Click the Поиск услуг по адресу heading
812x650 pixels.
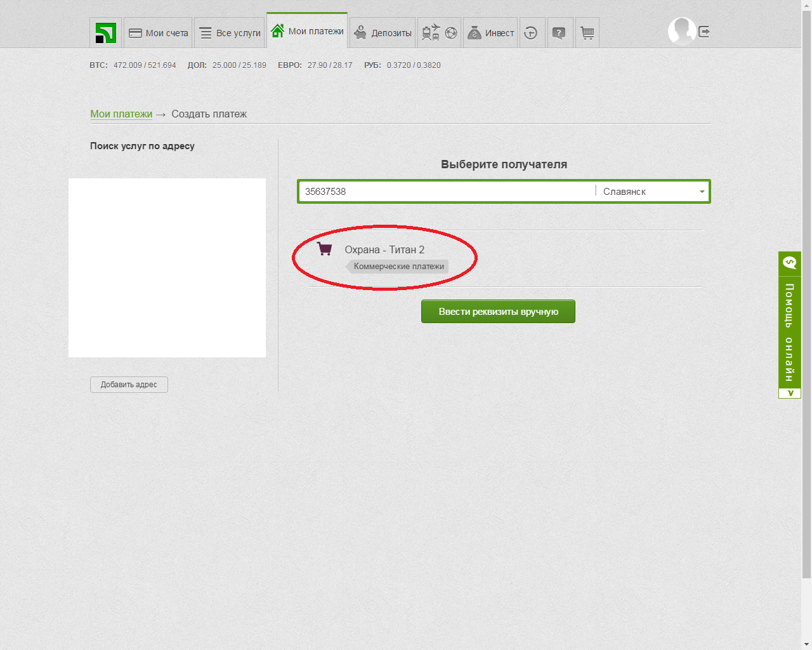pyautogui.click(x=142, y=146)
